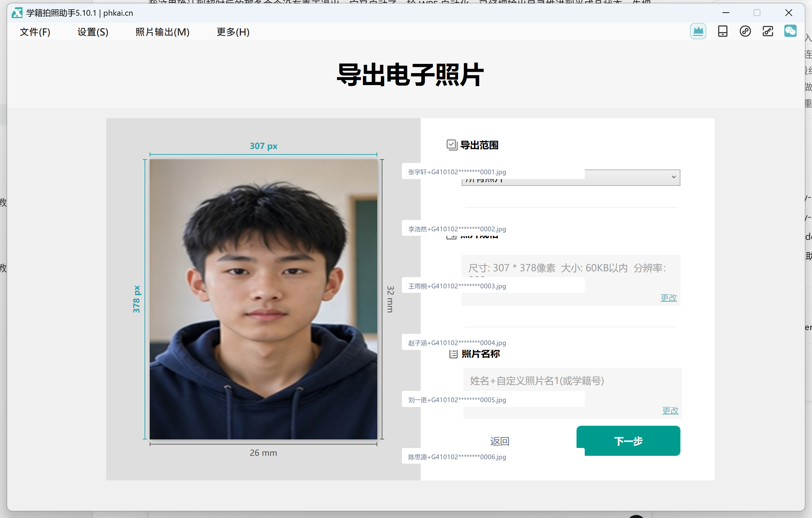Click the 照片名称 list icon

point(453,354)
